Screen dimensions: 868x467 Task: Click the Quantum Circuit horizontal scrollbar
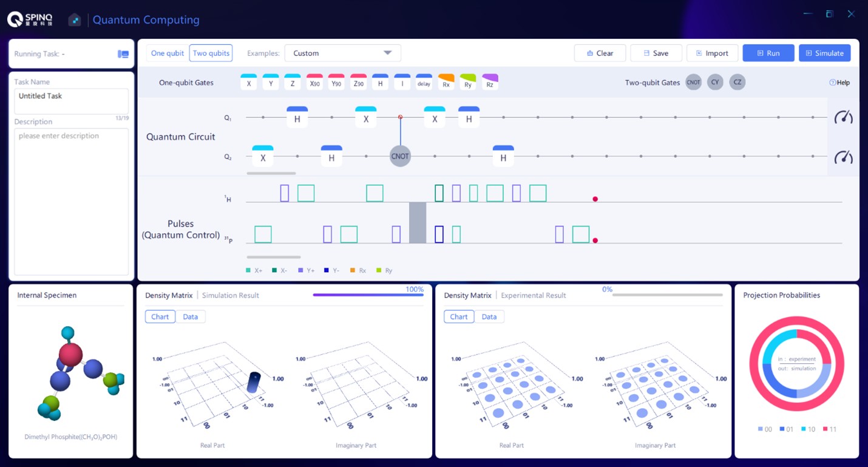click(x=271, y=173)
